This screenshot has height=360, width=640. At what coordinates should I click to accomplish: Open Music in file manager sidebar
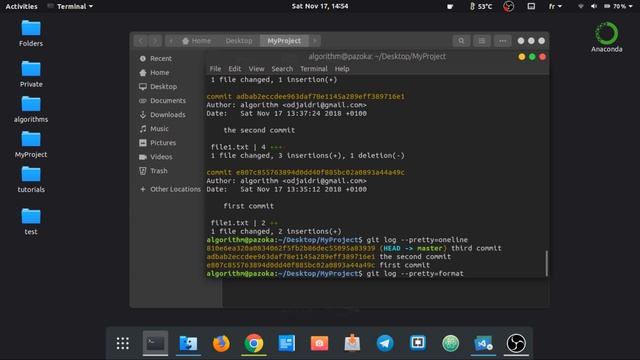154,129
